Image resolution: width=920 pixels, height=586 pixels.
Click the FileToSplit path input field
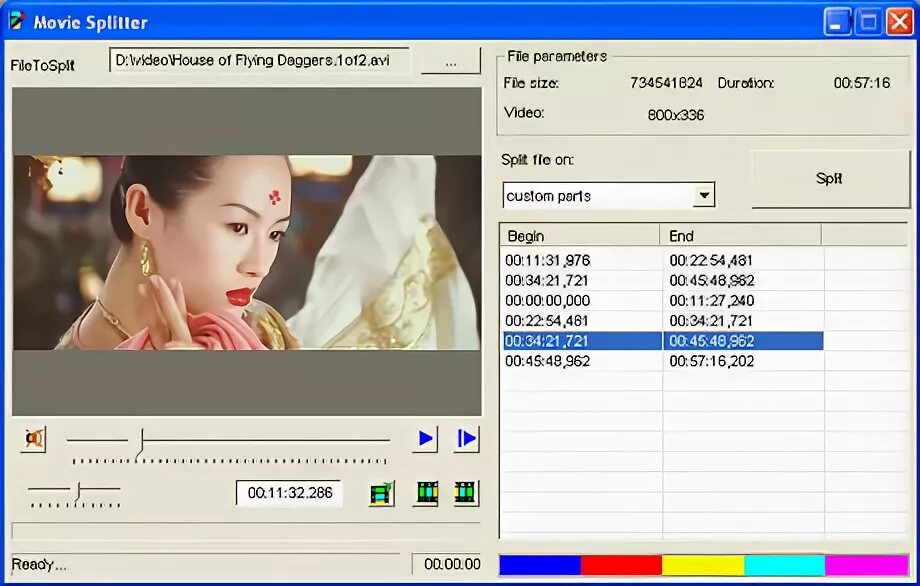(260, 60)
